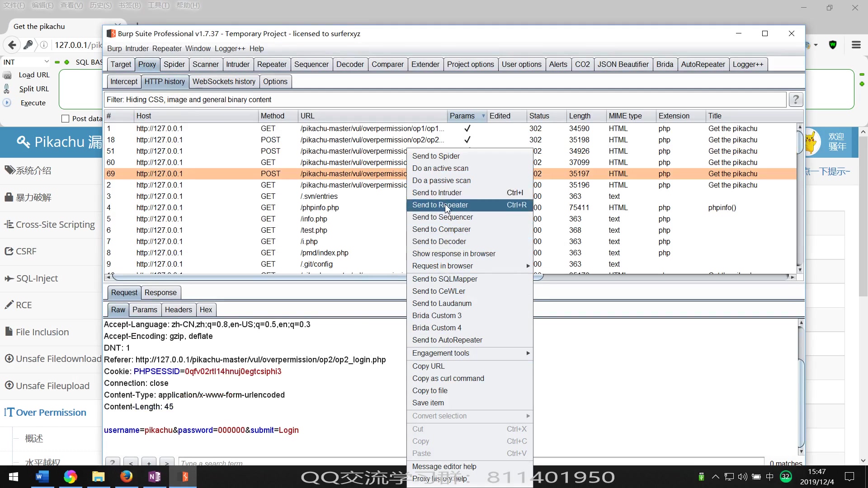868x488 pixels.
Task: Select Send to SQLMapper menu item
Action: point(470,279)
